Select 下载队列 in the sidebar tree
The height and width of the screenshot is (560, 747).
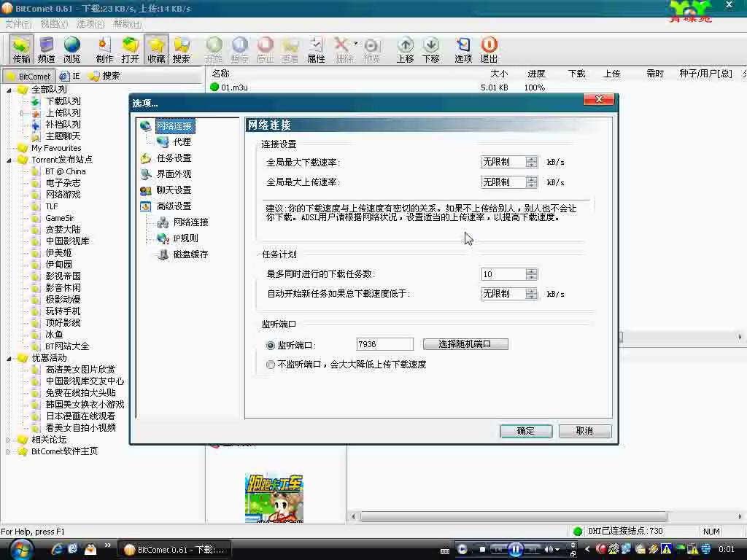pos(63,101)
